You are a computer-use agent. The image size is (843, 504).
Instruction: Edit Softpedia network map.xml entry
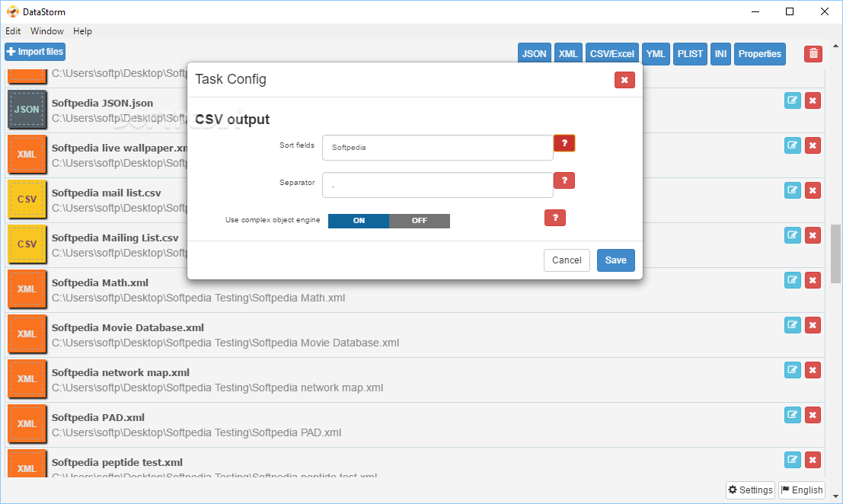pyautogui.click(x=793, y=370)
